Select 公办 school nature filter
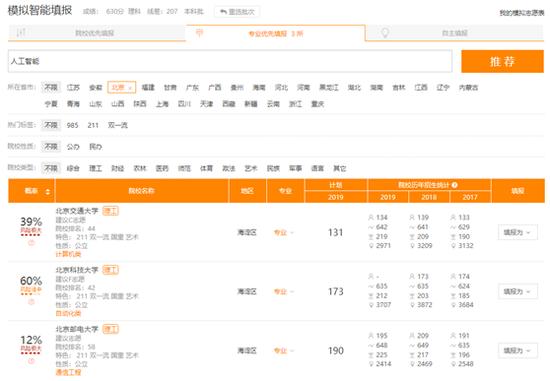The height and width of the screenshot is (381, 550). click(73, 147)
